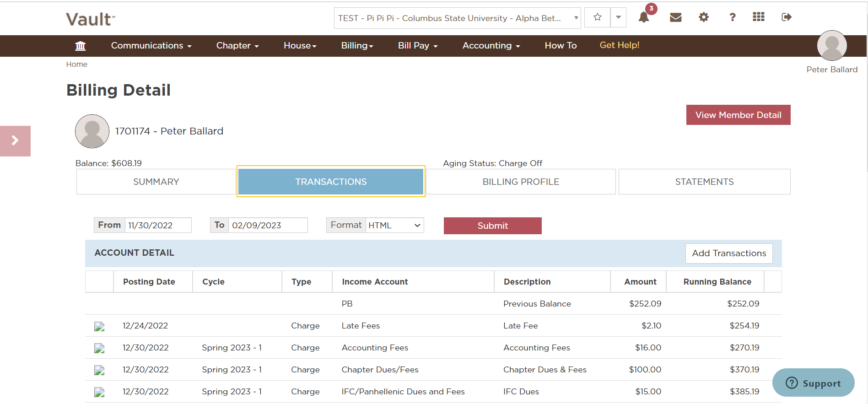Switch to the Billing Profile tab
The height and width of the screenshot is (404, 868).
(x=521, y=182)
